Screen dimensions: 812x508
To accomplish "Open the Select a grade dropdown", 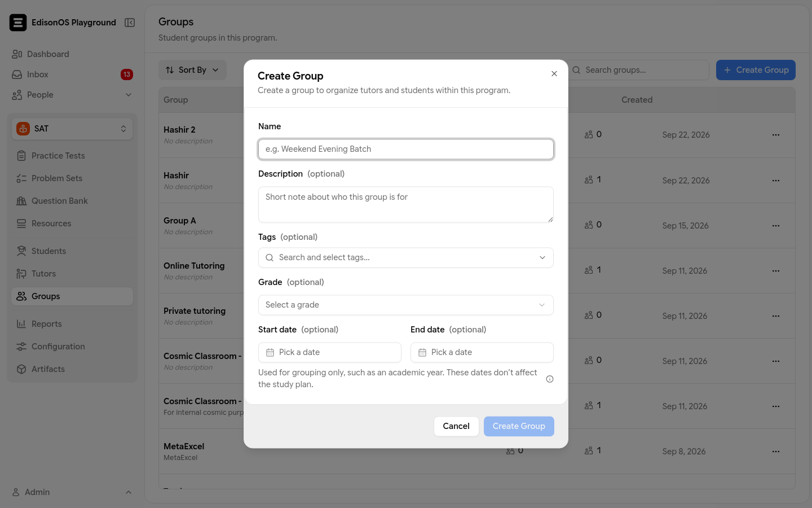I will coord(406,305).
